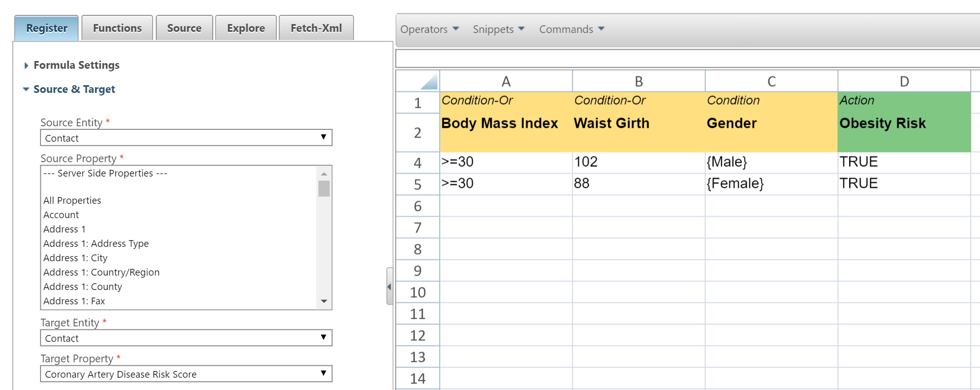Viewport: 980px width, 390px height.
Task: Select column B header
Action: tap(639, 81)
